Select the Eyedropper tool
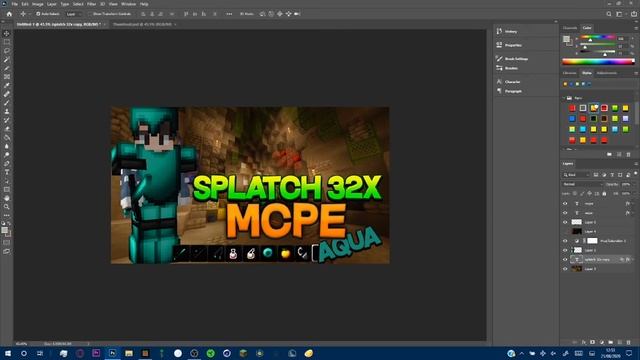 click(7, 85)
